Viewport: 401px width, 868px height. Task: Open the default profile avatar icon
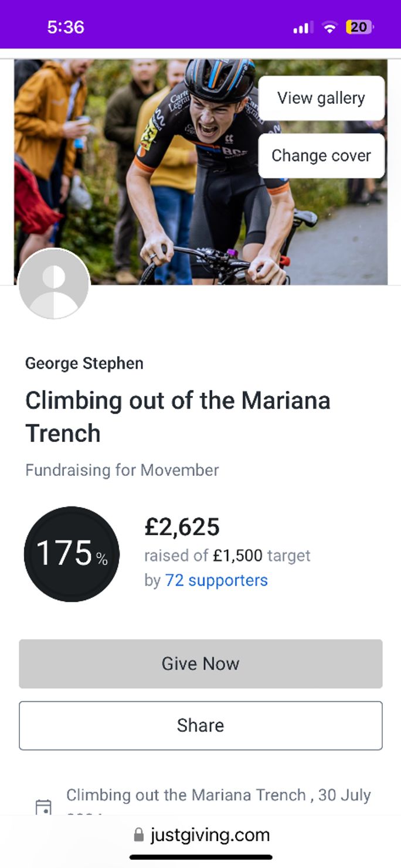point(54,284)
